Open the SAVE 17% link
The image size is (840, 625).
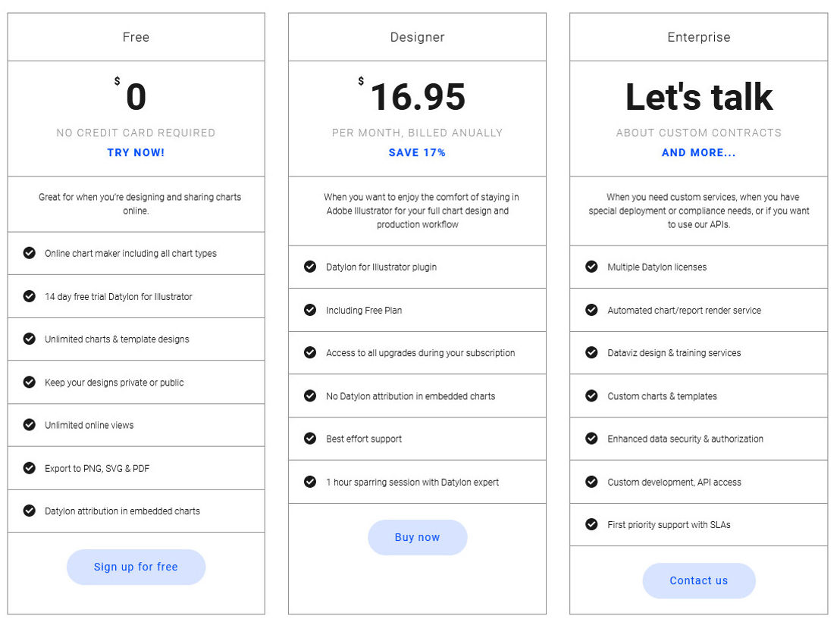tap(417, 152)
